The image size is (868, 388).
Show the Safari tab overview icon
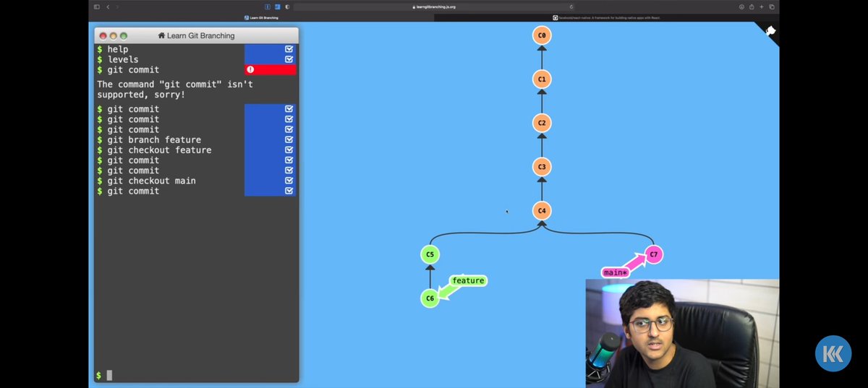click(x=772, y=7)
